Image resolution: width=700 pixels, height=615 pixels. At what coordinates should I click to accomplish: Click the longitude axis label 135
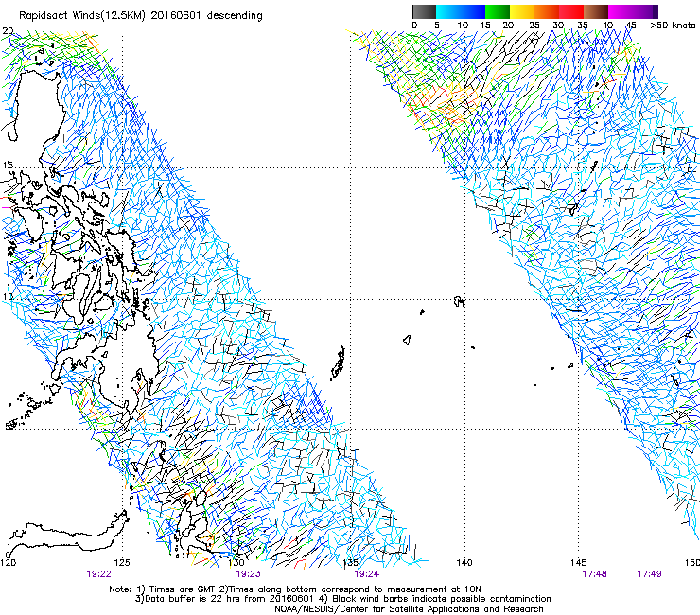(350, 562)
